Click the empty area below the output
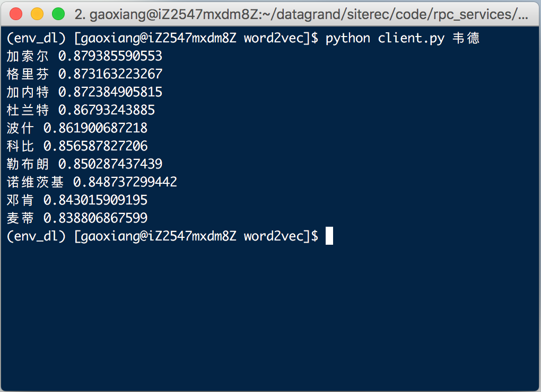This screenshot has width=541, height=392. 270,317
